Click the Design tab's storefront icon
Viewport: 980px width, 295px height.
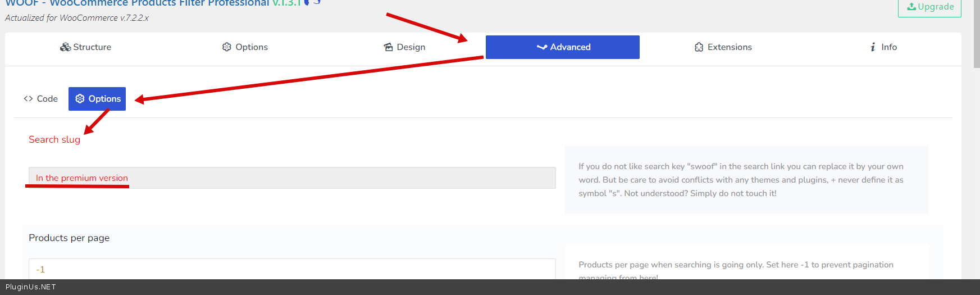click(388, 47)
